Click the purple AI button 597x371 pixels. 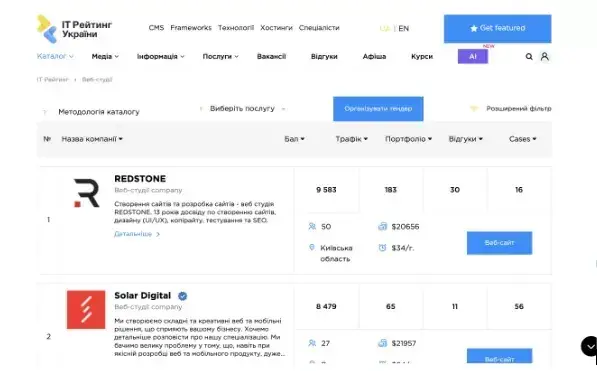pos(472,56)
